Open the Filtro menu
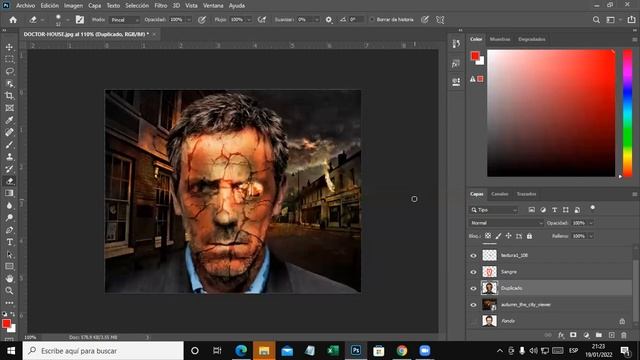This screenshot has width=640, height=360. pyautogui.click(x=161, y=6)
